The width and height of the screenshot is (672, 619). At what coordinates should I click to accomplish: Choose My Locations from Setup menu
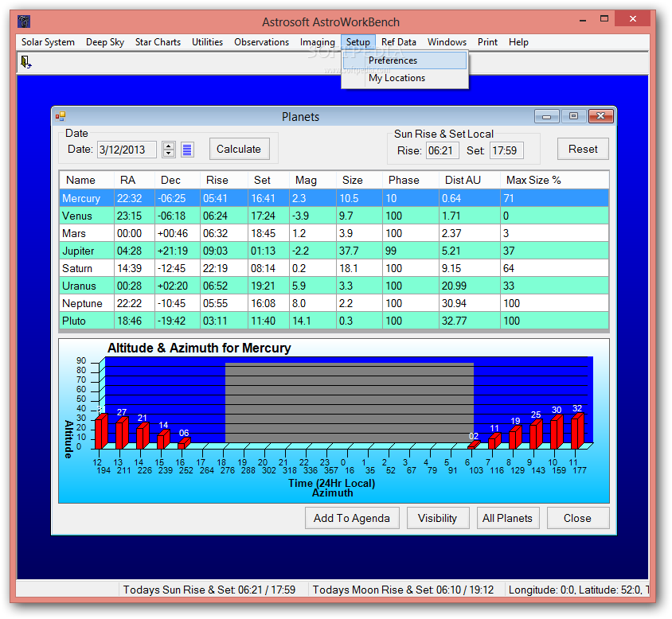tap(404, 78)
